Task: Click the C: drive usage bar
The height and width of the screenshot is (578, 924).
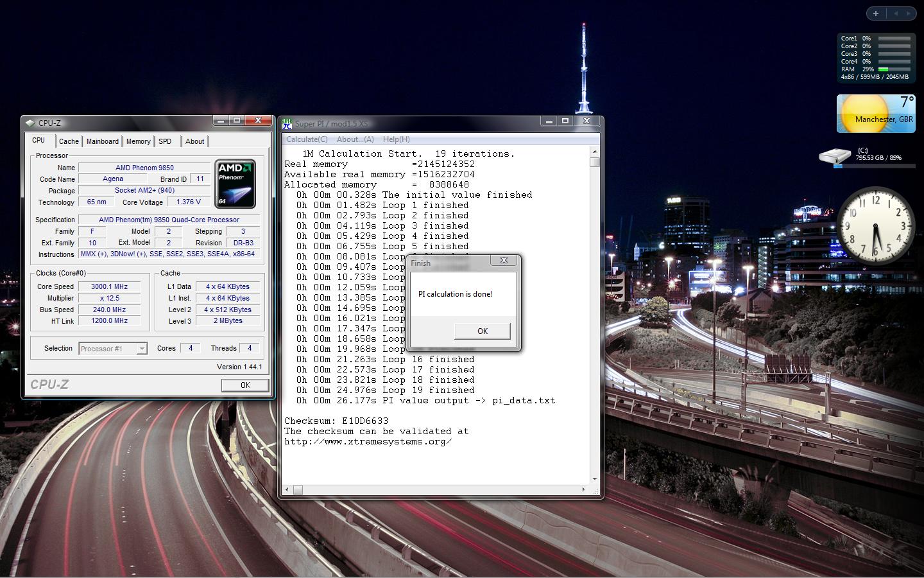Action: click(875, 166)
